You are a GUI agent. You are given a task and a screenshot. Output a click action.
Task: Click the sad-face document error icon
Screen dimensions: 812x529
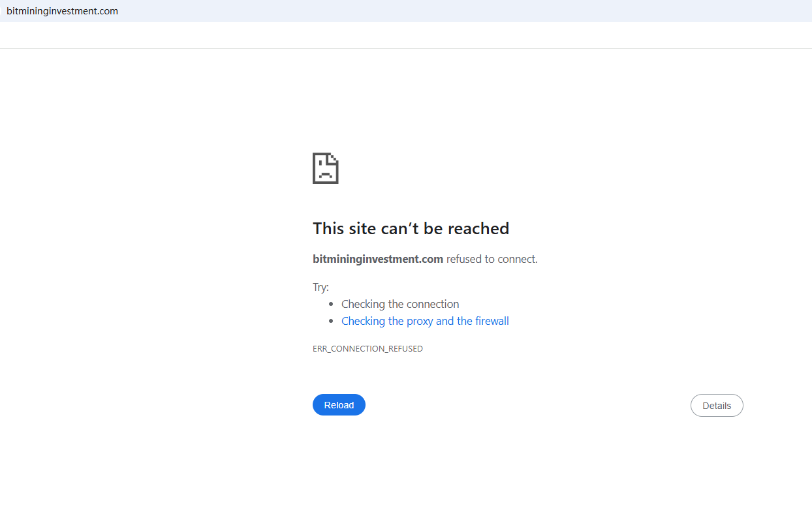(326, 168)
